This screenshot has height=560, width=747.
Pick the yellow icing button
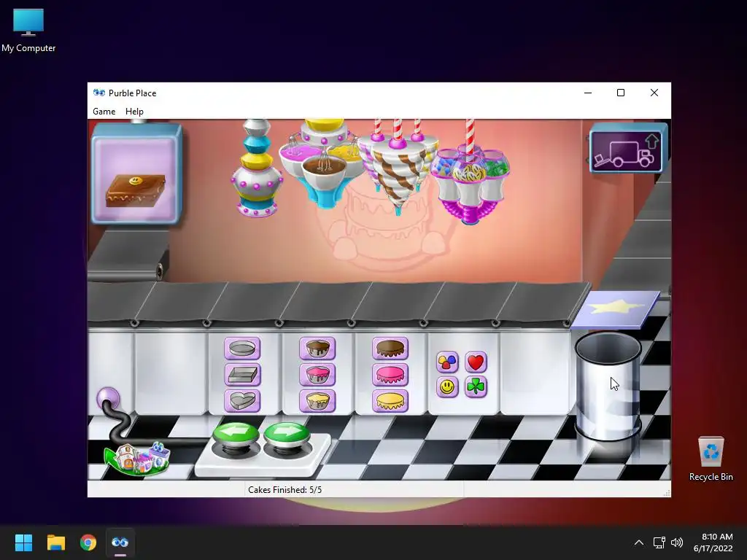(390, 401)
